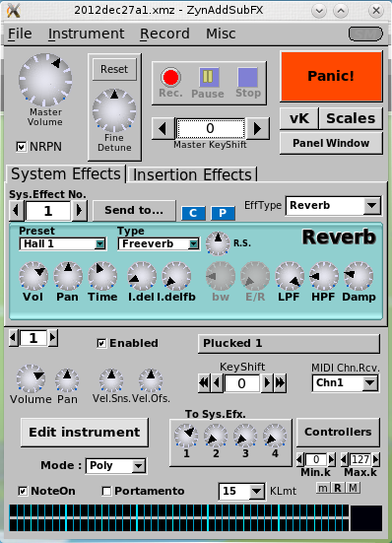Viewport: 392px width, 543px height.
Task: Toggle the NRPN checkbox
Action: pyautogui.click(x=21, y=147)
